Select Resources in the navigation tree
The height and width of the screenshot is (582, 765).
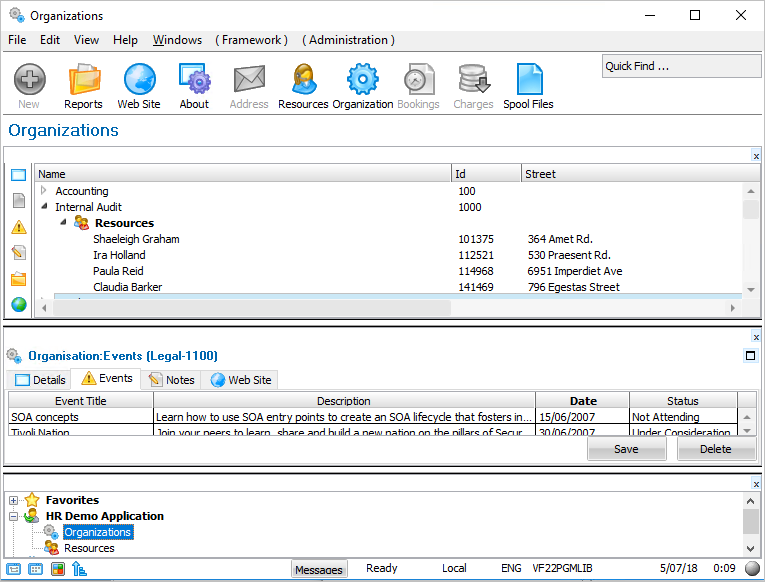[x=89, y=548]
